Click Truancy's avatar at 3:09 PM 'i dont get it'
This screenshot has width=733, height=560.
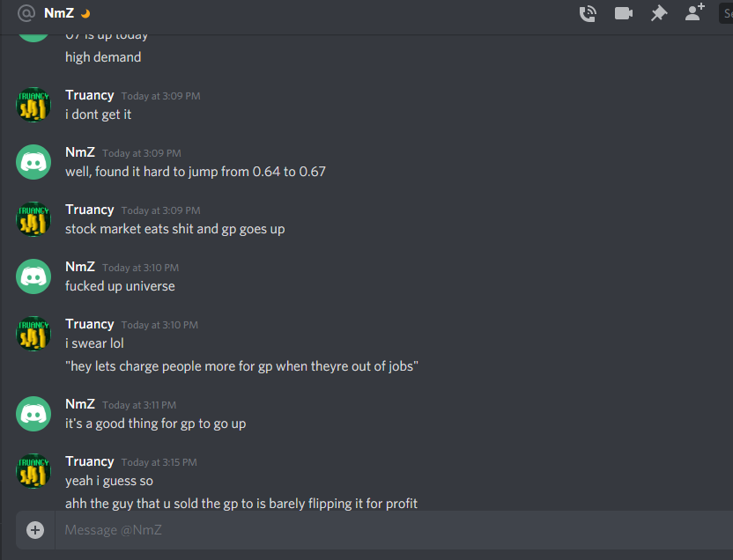[x=33, y=105]
